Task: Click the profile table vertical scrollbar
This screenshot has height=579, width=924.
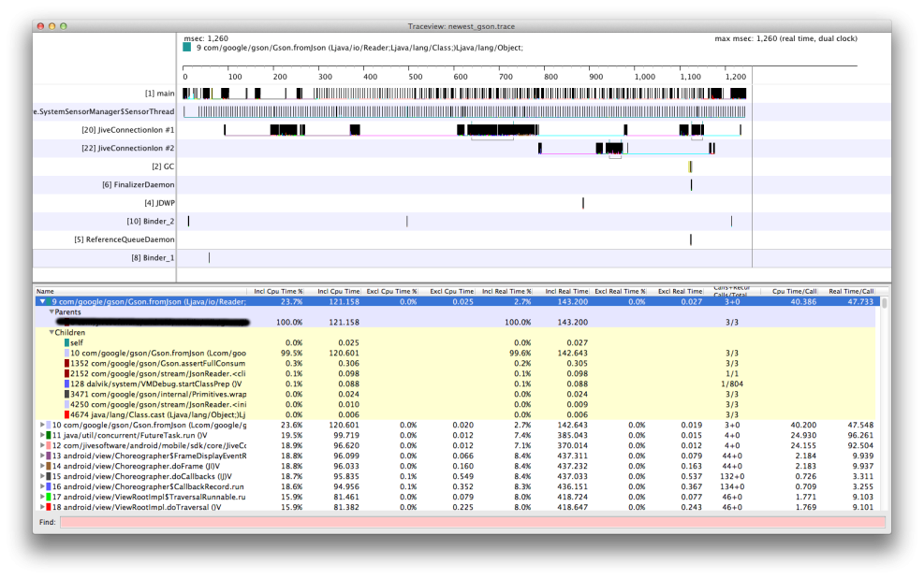Action: (885, 402)
